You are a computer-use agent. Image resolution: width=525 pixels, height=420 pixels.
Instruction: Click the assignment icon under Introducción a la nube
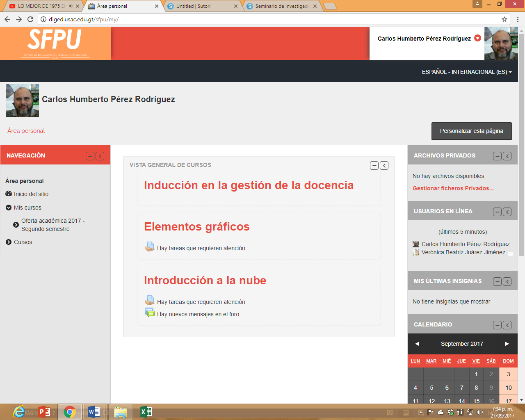(150, 300)
